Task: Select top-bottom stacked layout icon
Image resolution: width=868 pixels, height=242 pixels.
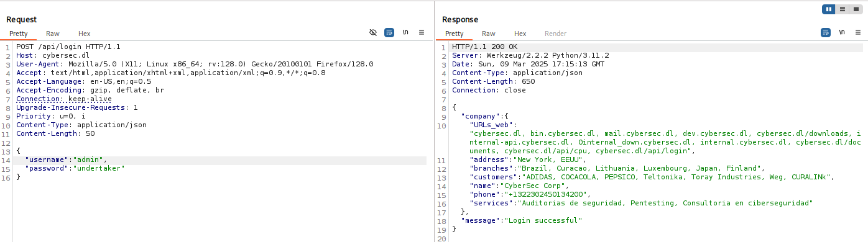Action: (x=843, y=9)
